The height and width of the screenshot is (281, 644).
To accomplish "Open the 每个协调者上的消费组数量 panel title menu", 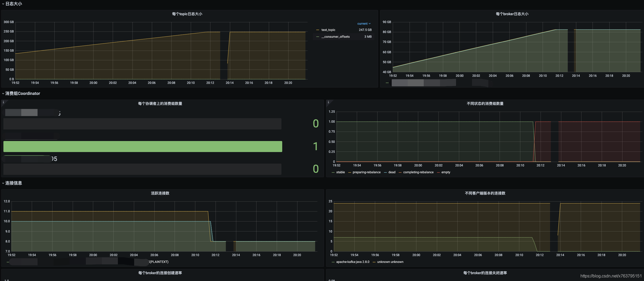I will click(160, 104).
